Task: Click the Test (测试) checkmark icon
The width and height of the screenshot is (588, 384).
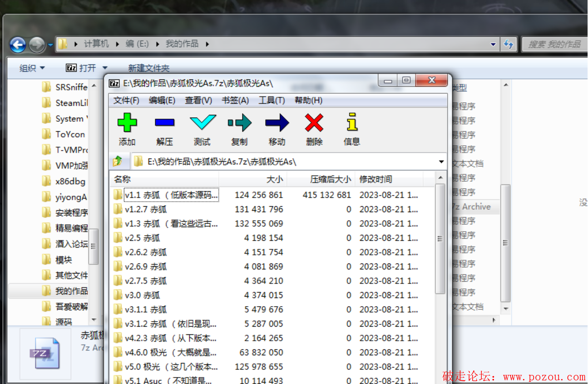Action: point(202,123)
